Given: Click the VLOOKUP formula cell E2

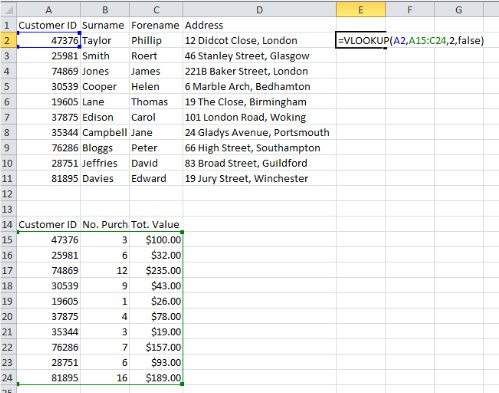Looking at the screenshot, I should coord(361,40).
